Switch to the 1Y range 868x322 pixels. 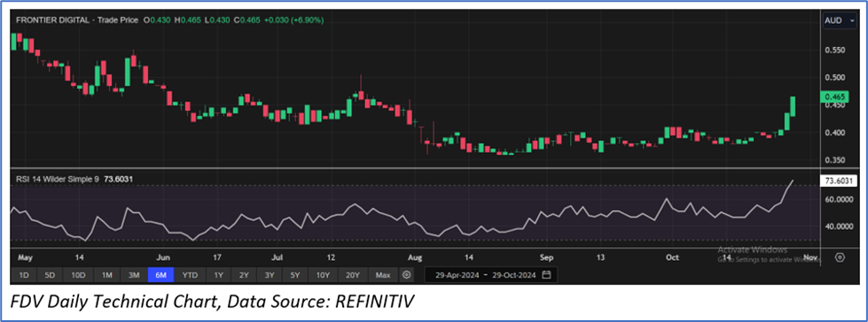(219, 275)
